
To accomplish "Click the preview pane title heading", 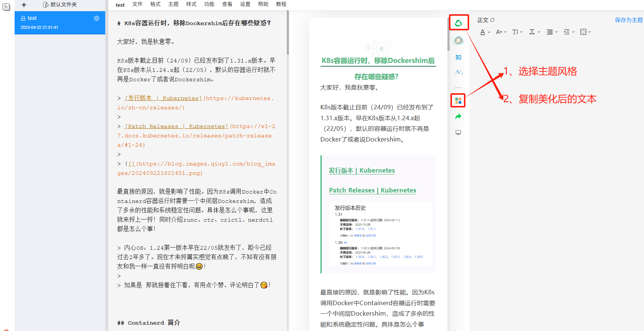I will [x=378, y=68].
